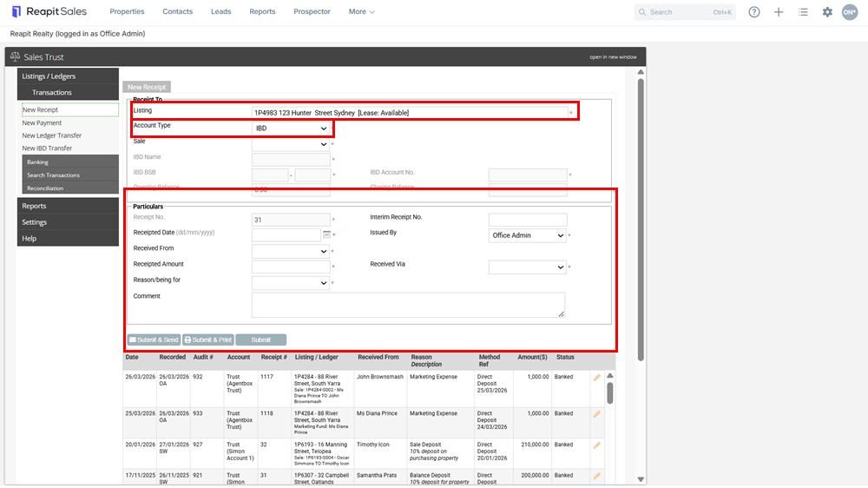Select Transactions in the sidebar
The image size is (868, 488).
pyautogui.click(x=68, y=92)
